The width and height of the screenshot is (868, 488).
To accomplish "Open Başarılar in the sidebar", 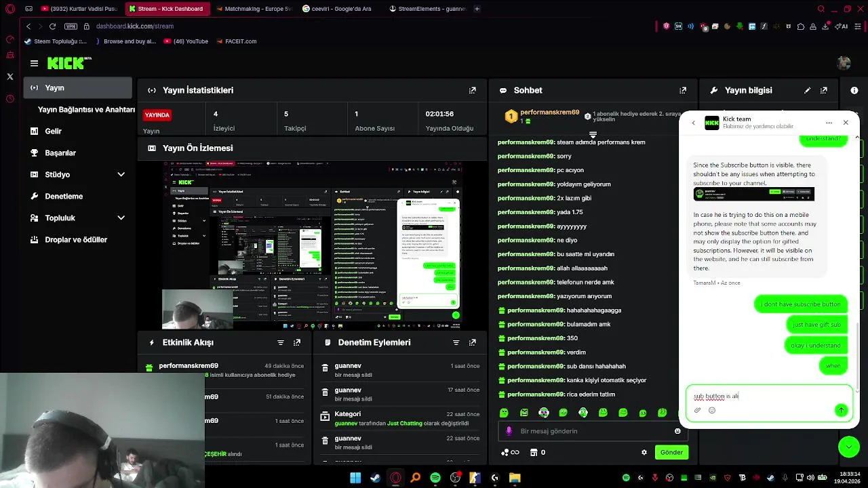I will click(x=60, y=152).
